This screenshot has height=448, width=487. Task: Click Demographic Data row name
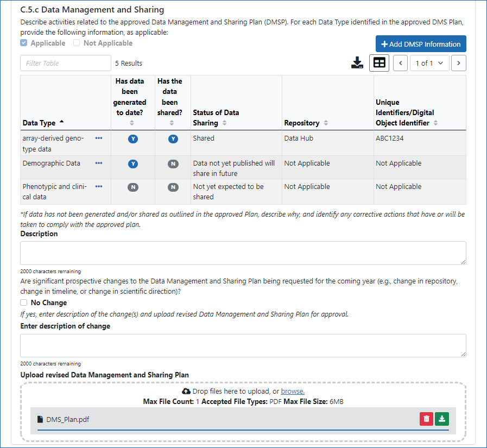pos(51,163)
